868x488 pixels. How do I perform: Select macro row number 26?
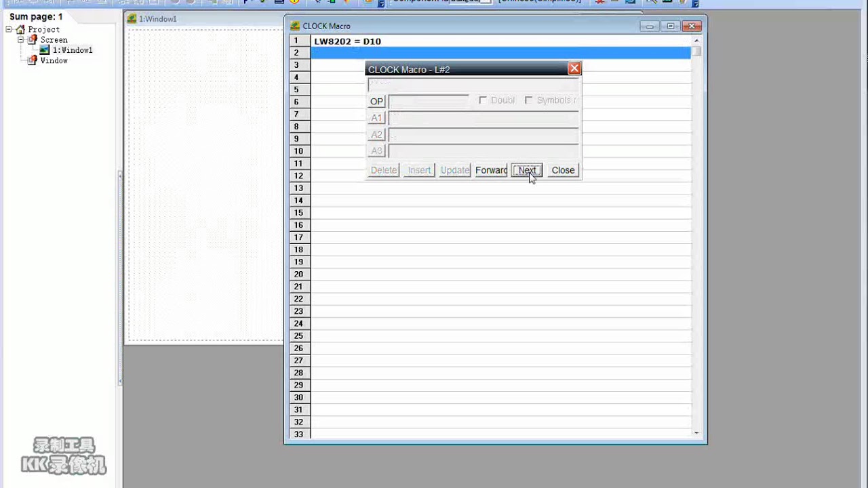click(298, 348)
